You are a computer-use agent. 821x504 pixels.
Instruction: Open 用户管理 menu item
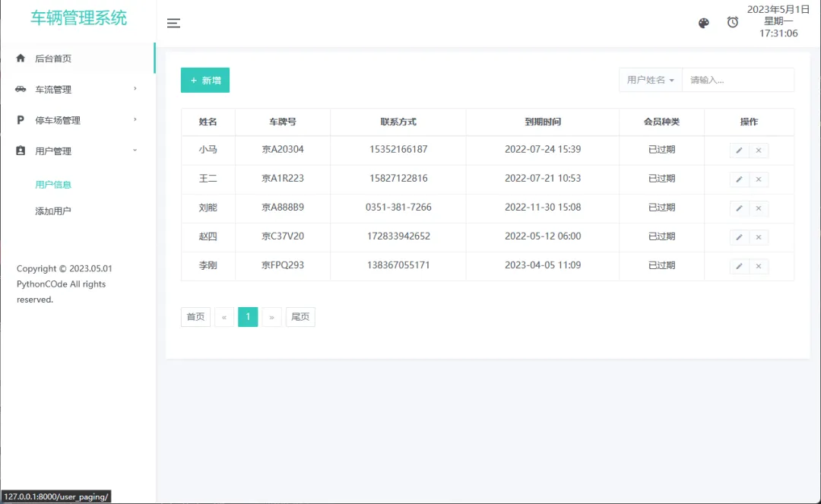[78, 151]
